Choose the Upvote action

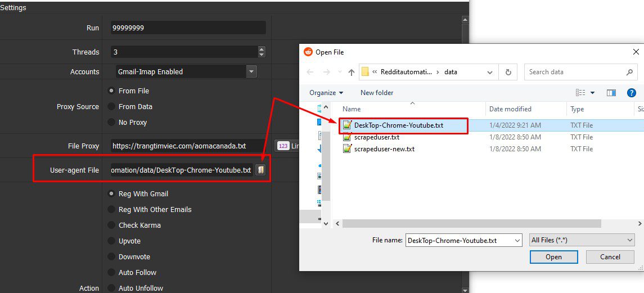[111, 241]
